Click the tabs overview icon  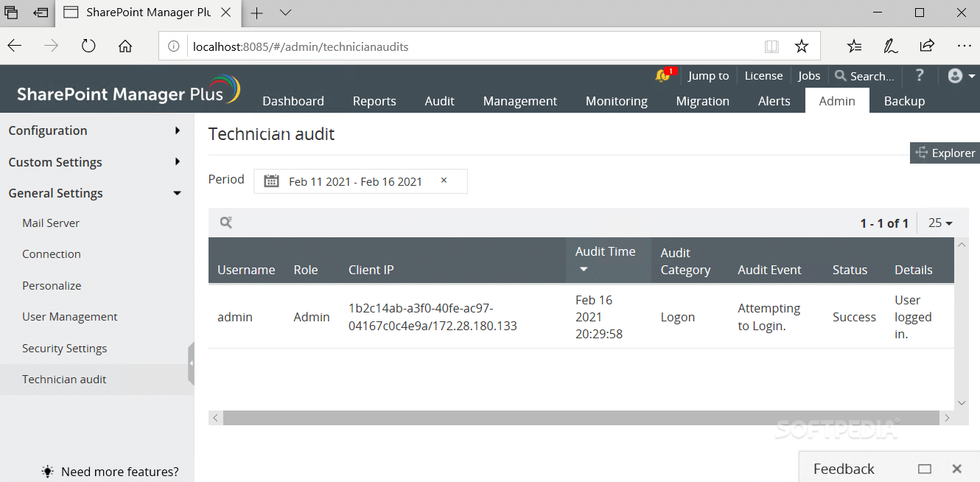pyautogui.click(x=12, y=13)
